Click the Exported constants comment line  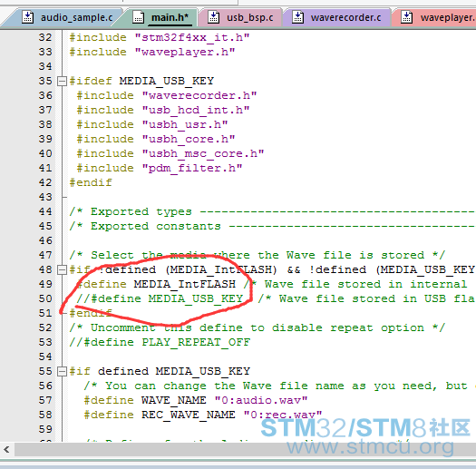tap(272, 226)
